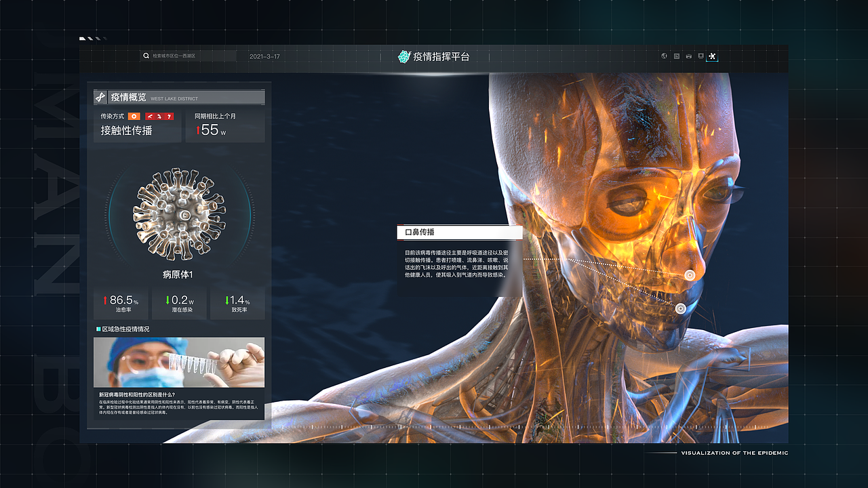The width and height of the screenshot is (868, 488).
Task: Click the first red transmission mode icon
Action: pos(149,116)
